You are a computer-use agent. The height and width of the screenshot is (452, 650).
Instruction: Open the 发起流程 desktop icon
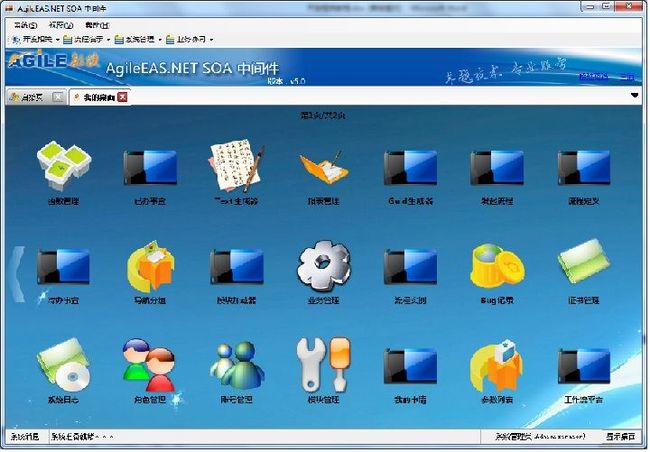[497, 167]
